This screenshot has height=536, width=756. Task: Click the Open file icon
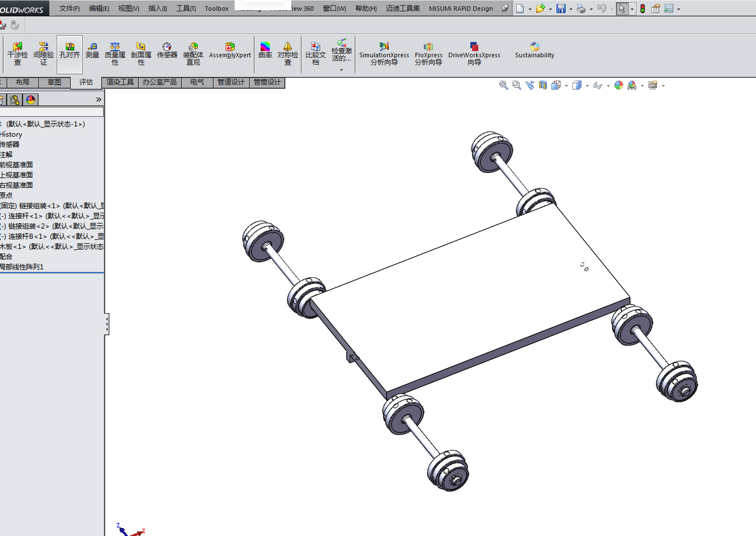tap(540, 9)
